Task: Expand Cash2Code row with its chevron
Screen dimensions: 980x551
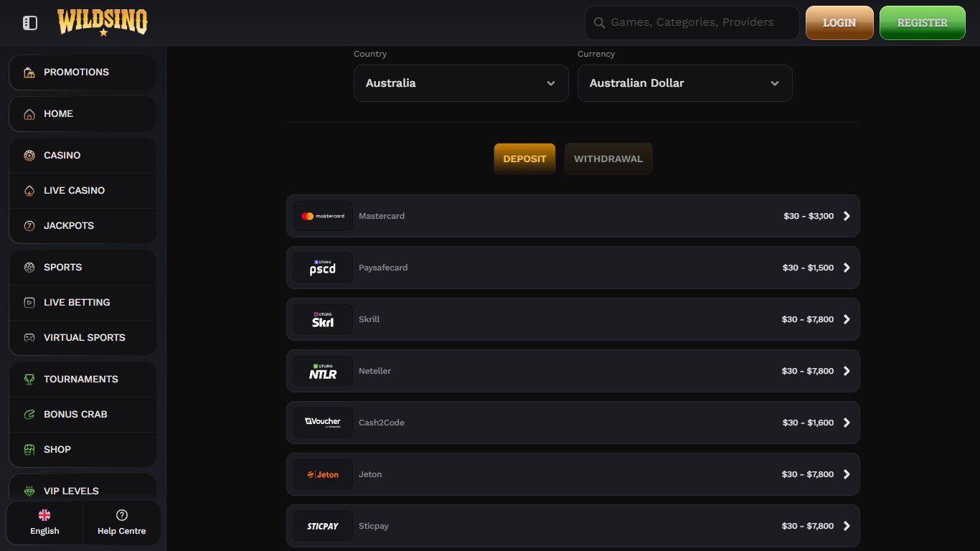Action: coord(847,423)
